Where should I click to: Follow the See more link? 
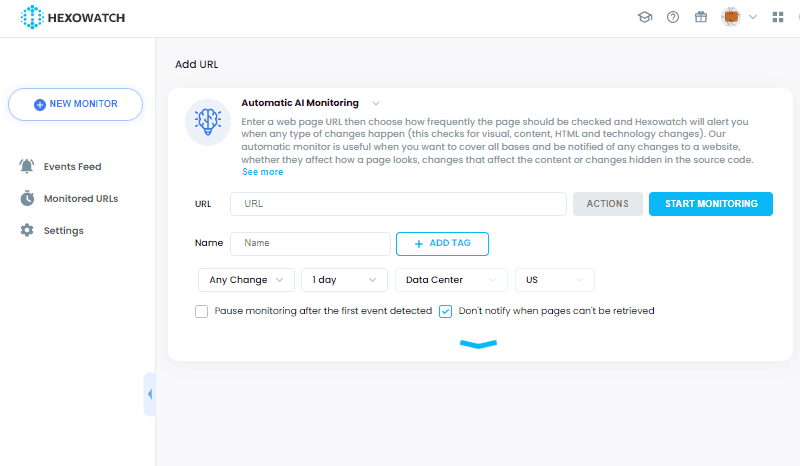point(263,172)
